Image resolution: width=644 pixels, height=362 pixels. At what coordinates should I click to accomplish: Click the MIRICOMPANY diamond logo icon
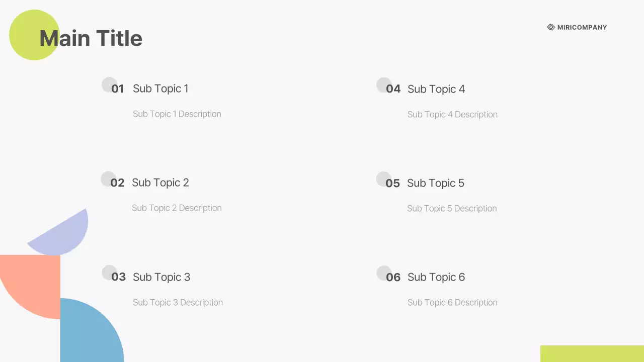(551, 27)
